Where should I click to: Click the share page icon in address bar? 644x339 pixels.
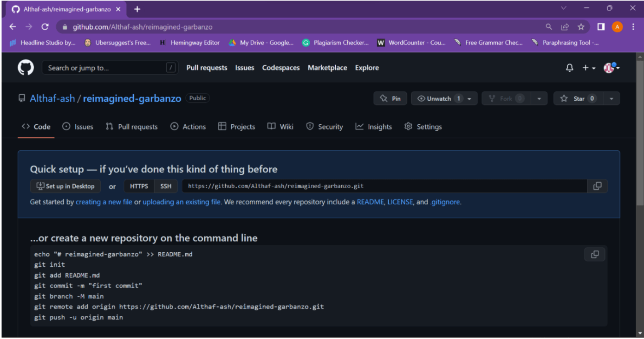[565, 27]
